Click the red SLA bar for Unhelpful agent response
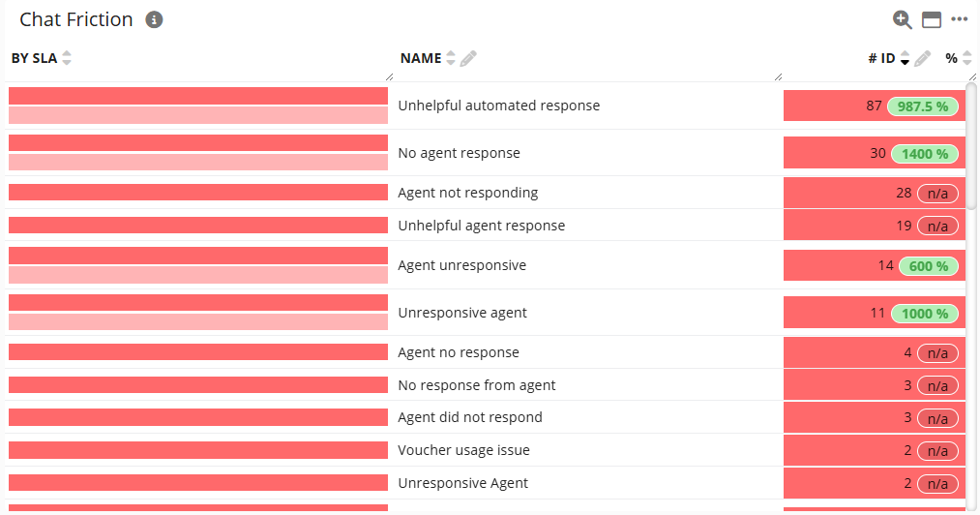This screenshot has width=980, height=515. [x=198, y=226]
